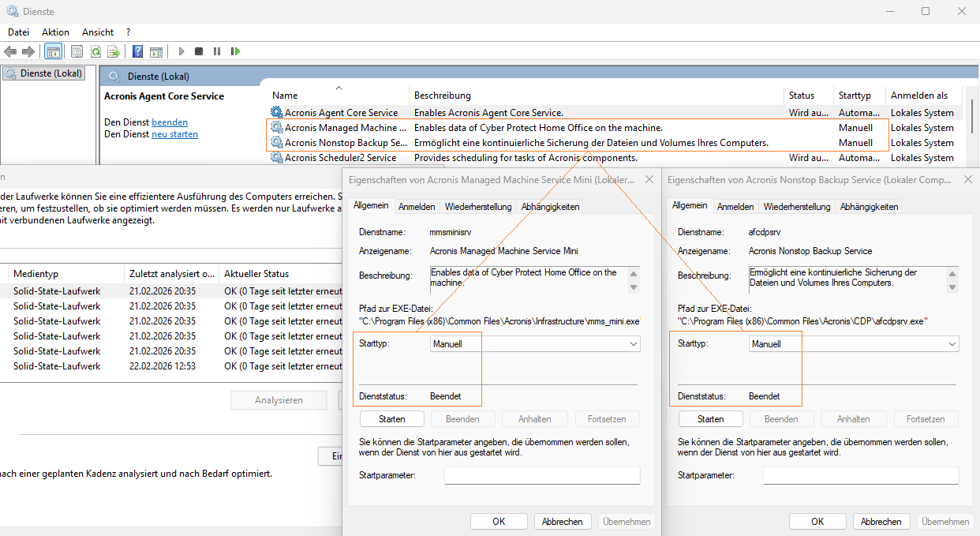Click OK in Managed Machine Service dialog

click(x=499, y=522)
